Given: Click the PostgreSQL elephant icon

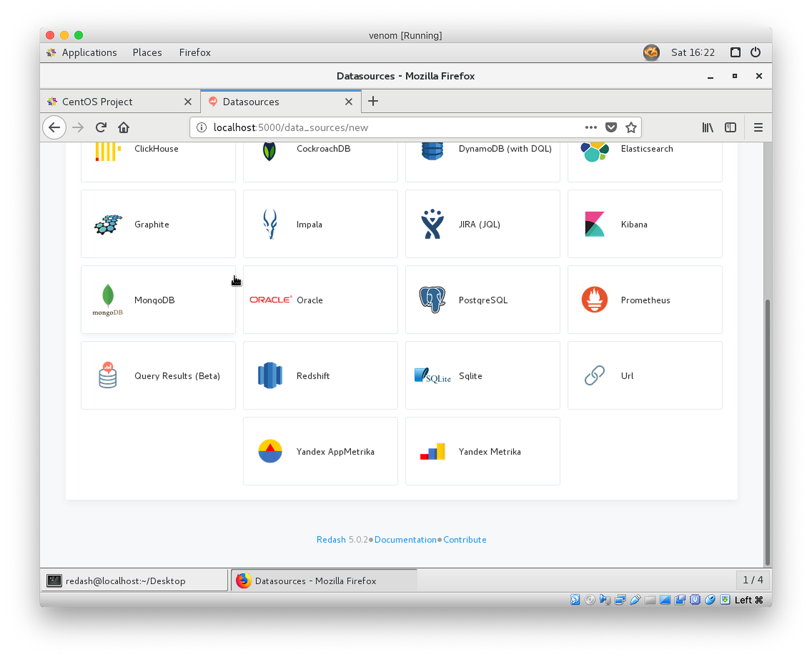Looking at the screenshot, I should coord(432,300).
